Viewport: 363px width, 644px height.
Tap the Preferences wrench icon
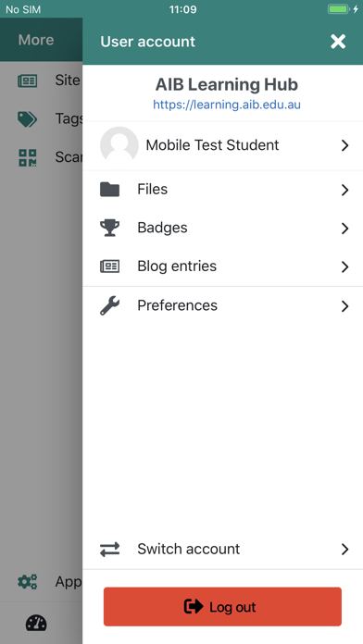coord(110,305)
